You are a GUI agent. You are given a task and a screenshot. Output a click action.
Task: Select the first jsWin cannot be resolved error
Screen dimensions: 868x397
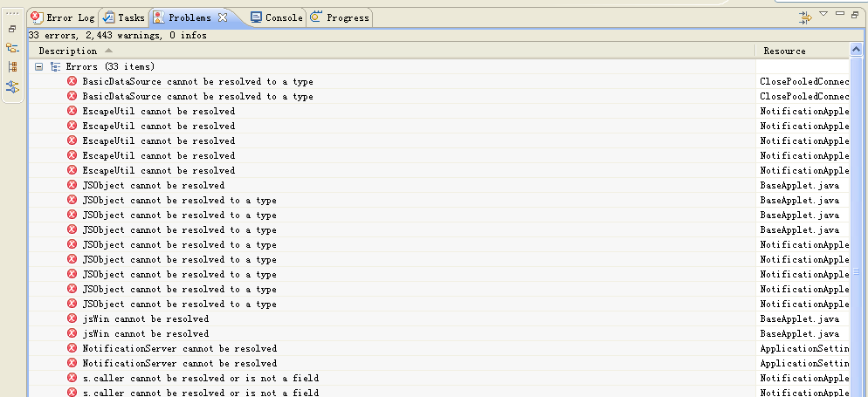tap(145, 319)
